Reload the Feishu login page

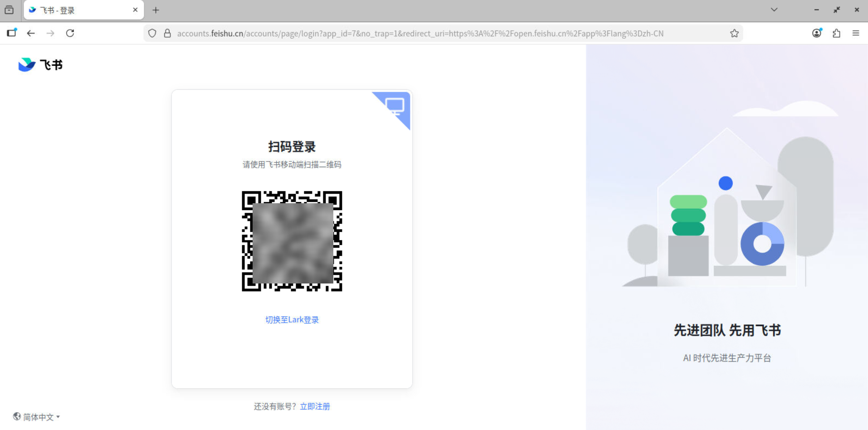click(x=70, y=33)
